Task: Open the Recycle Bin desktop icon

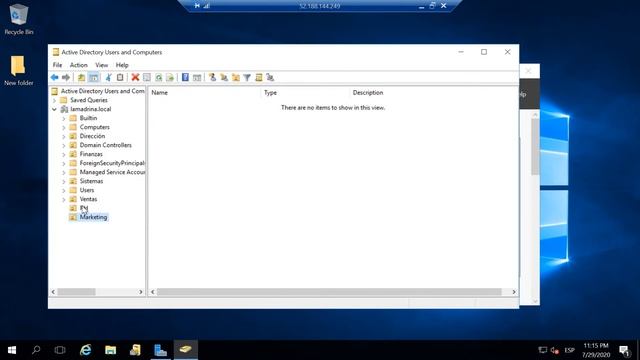Action: 18,19
